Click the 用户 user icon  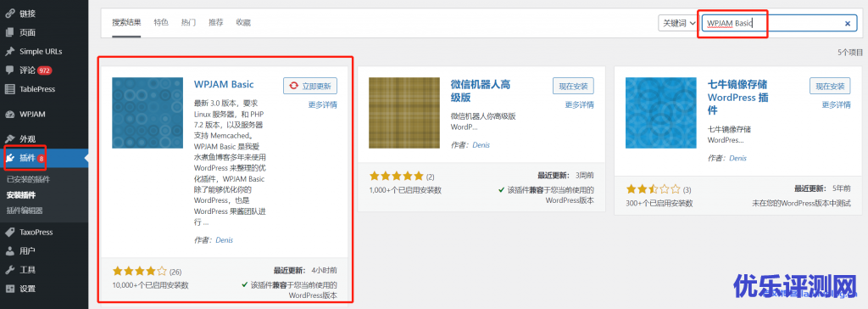pos(9,250)
